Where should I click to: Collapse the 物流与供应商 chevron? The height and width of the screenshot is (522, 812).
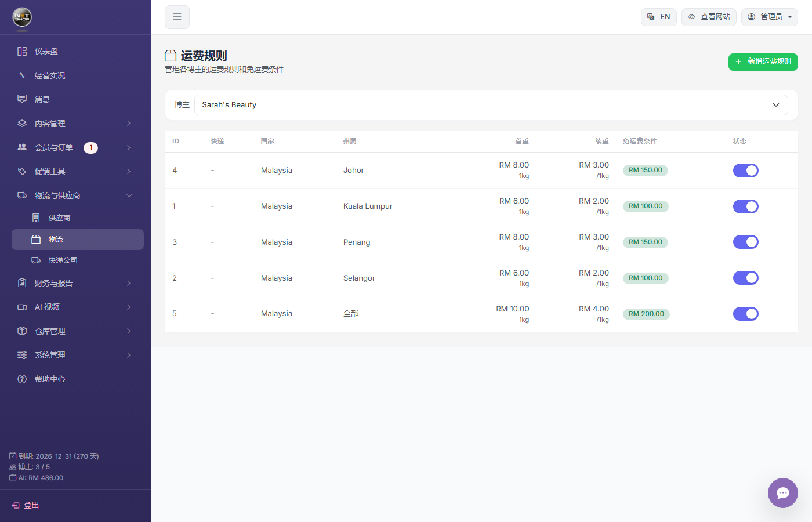129,195
